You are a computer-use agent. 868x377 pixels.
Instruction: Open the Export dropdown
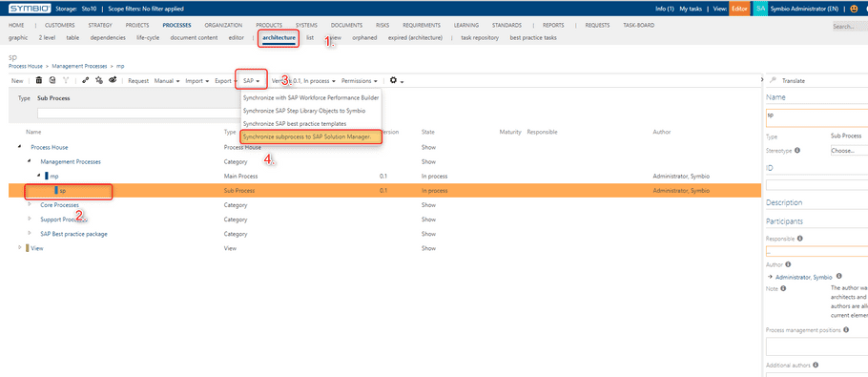click(225, 81)
